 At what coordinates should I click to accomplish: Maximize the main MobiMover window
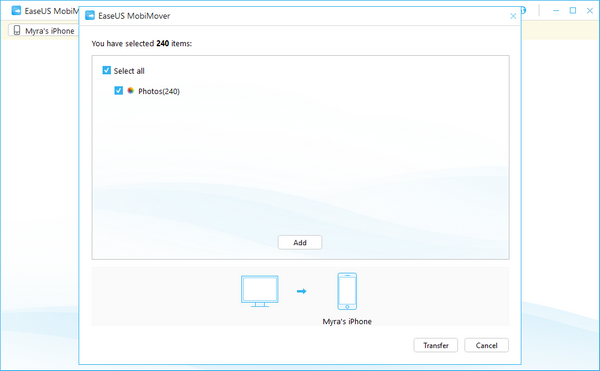point(573,11)
